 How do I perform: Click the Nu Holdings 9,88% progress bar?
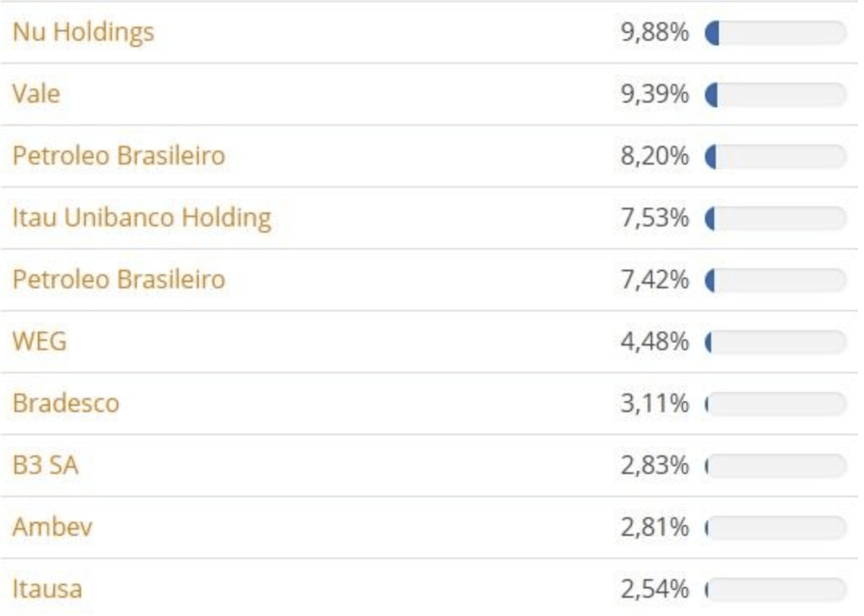[775, 33]
